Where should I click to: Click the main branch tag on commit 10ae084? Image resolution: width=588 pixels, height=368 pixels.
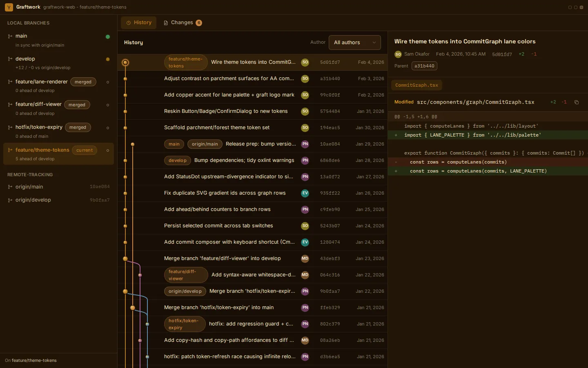click(x=174, y=144)
